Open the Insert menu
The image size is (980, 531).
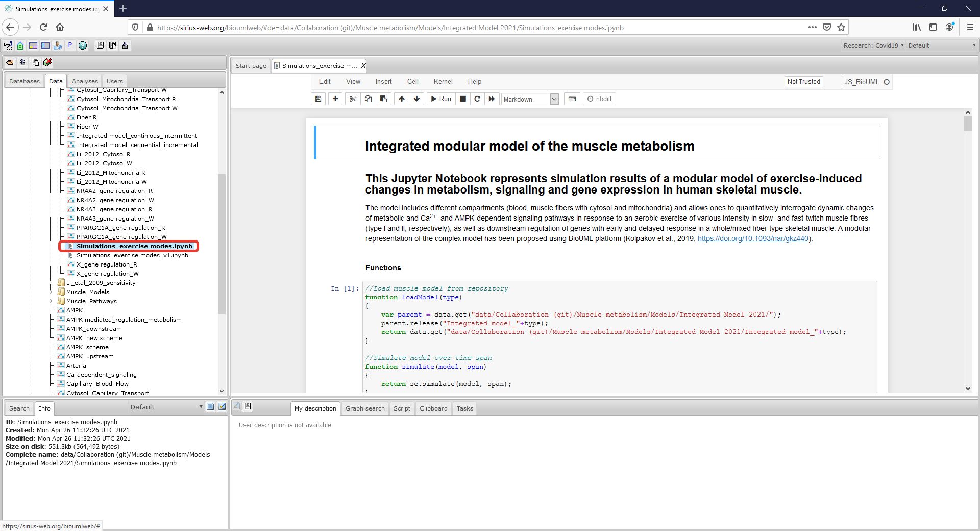pyautogui.click(x=383, y=82)
